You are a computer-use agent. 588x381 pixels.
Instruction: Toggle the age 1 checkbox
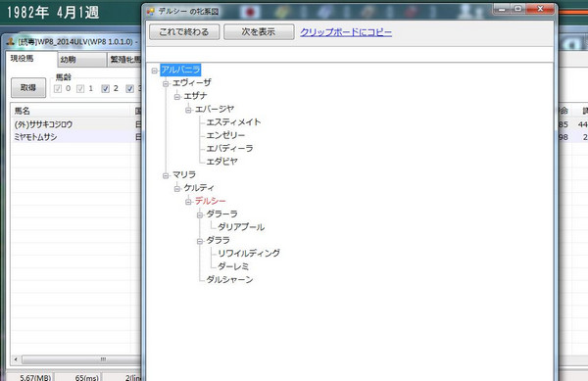pyautogui.click(x=80, y=89)
